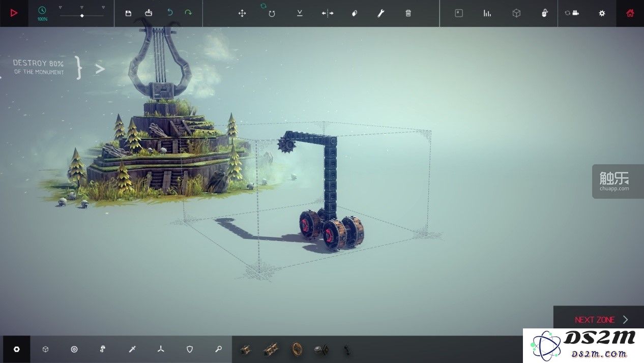Click the mouse control options icon

[544, 13]
